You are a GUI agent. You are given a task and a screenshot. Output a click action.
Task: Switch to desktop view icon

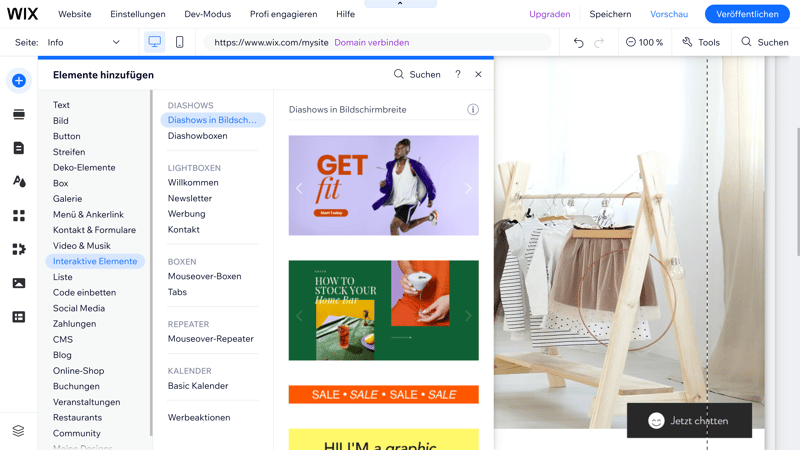click(x=155, y=42)
